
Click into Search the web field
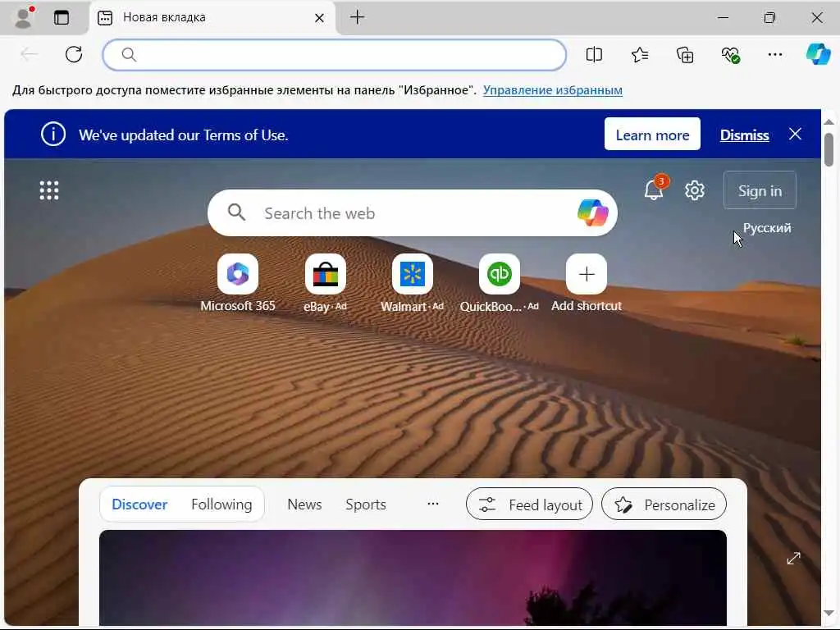pyautogui.click(x=412, y=213)
